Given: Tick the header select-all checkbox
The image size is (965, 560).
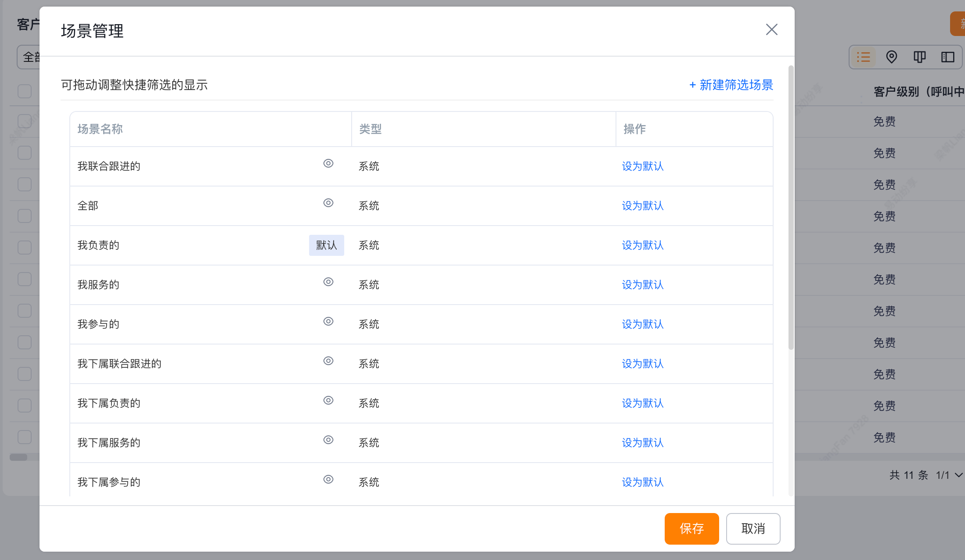Looking at the screenshot, I should pos(25,91).
